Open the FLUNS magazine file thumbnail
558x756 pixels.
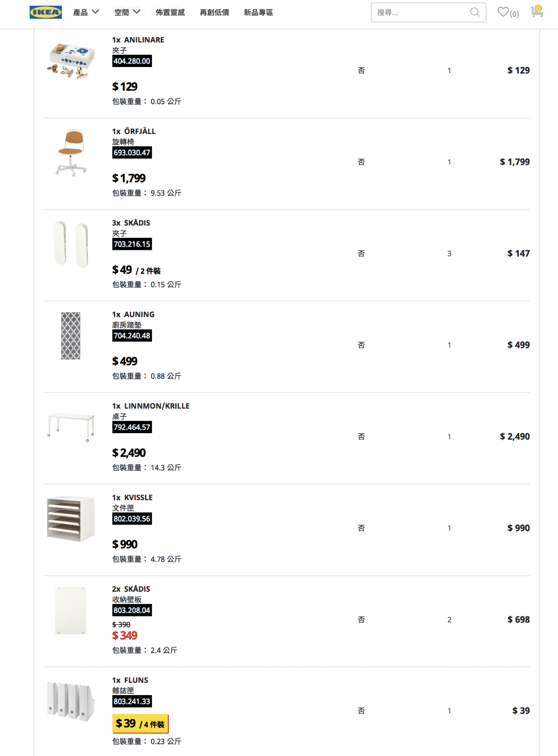point(71,702)
